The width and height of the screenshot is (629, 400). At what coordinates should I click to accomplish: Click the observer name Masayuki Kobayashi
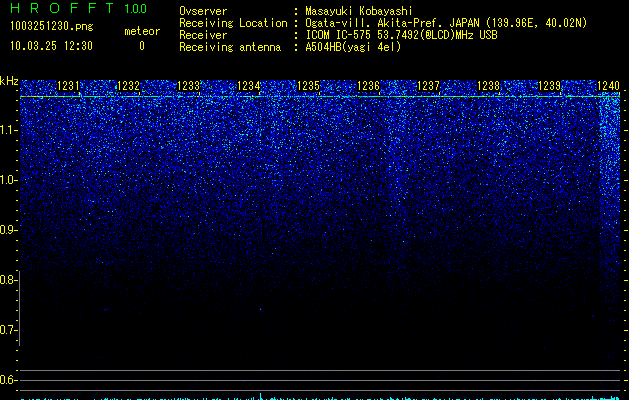point(359,11)
